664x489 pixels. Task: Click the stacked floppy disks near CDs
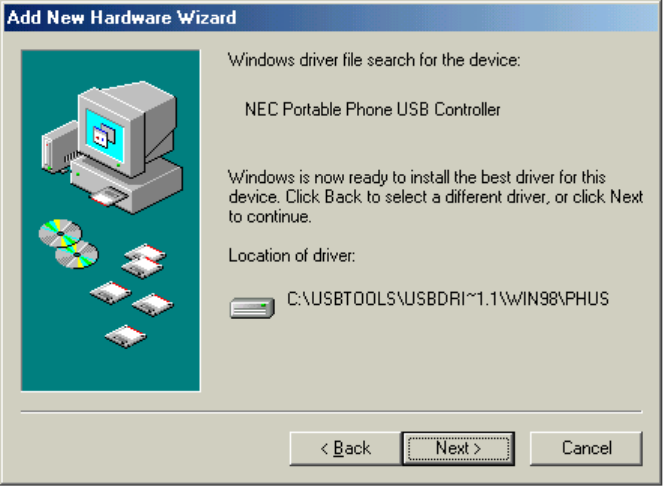click(x=144, y=261)
